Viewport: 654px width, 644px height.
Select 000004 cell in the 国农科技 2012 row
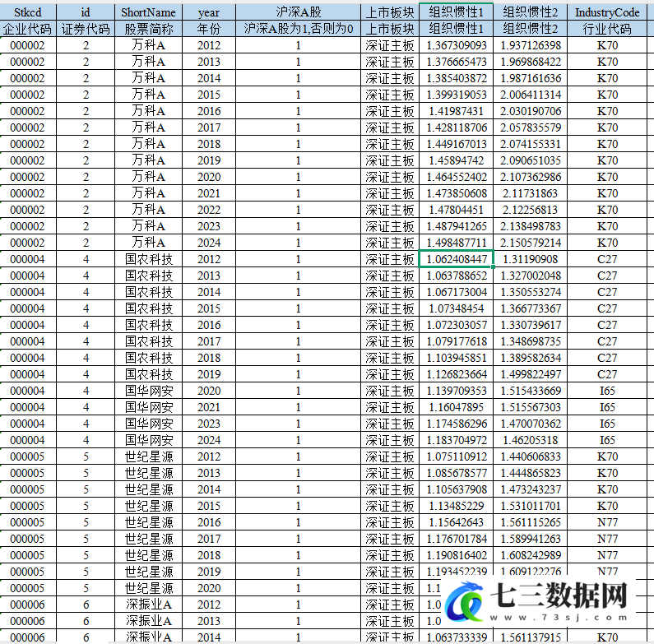tap(28, 259)
